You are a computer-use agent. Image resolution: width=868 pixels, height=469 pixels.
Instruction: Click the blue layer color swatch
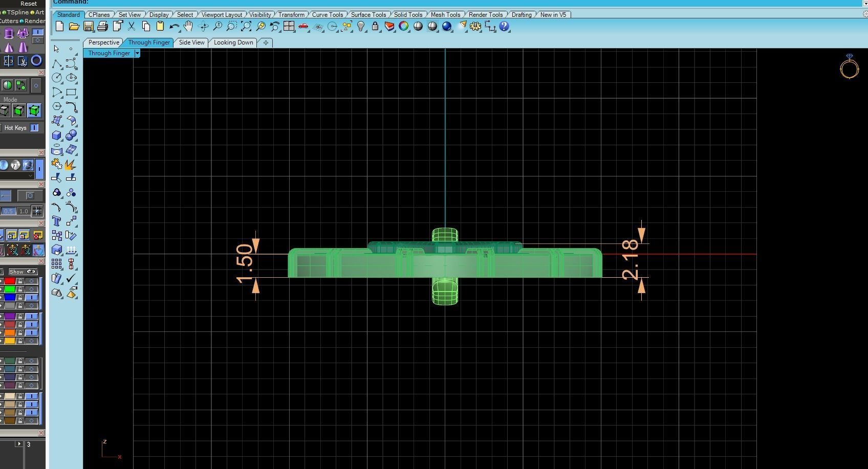[10, 298]
